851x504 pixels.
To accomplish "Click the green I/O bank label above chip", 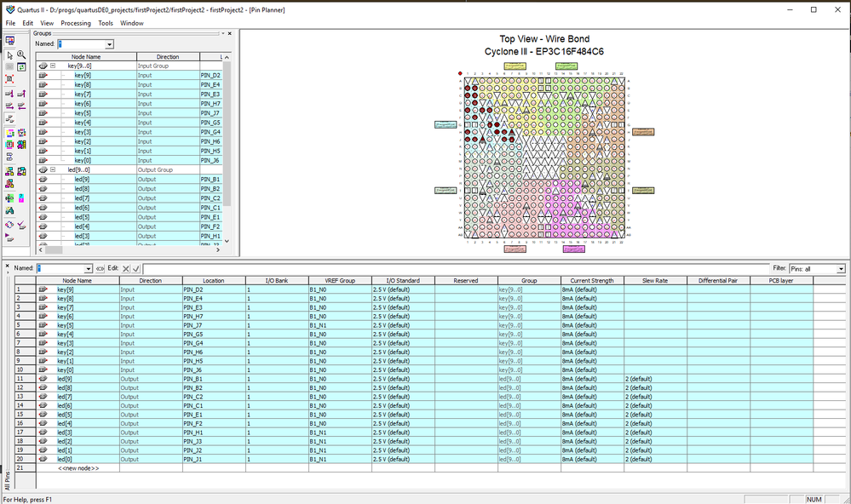I will (x=566, y=66).
